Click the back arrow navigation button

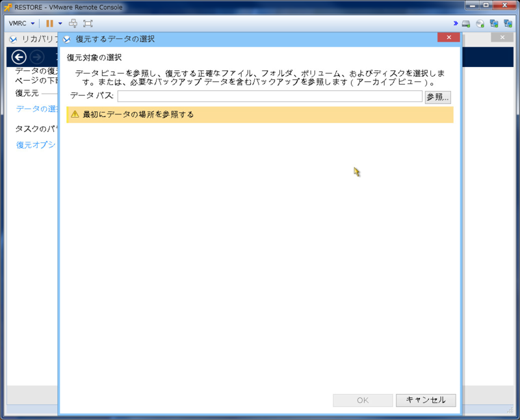(19, 57)
